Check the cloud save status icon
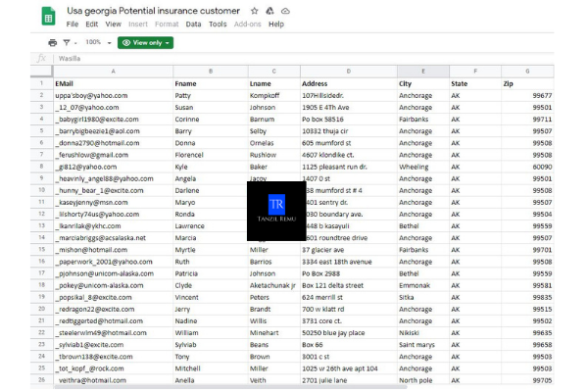 285,11
